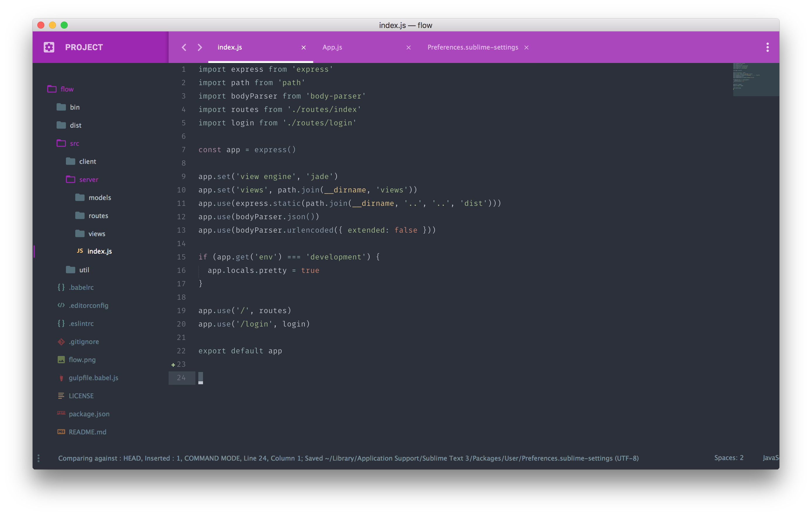Click the code tag icon next to .editorconfig

tap(61, 305)
